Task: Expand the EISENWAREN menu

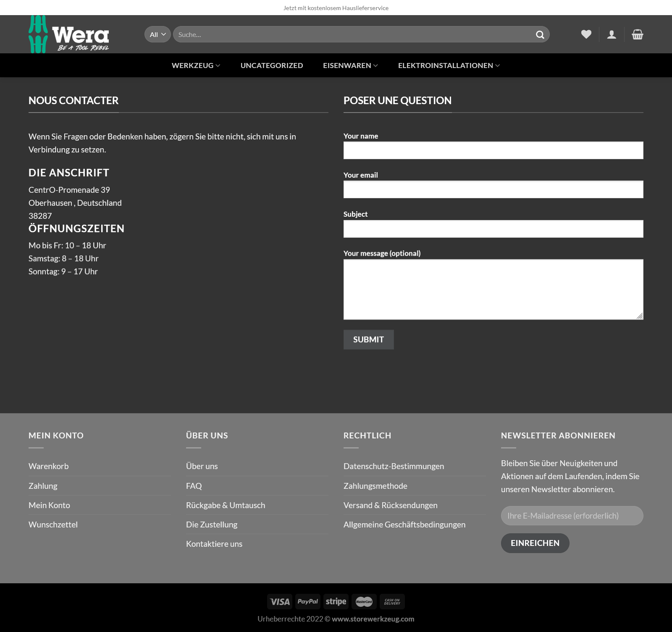Action: (350, 66)
